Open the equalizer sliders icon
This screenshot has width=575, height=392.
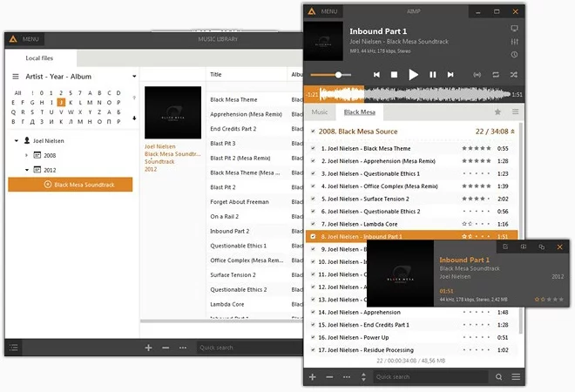tap(514, 41)
